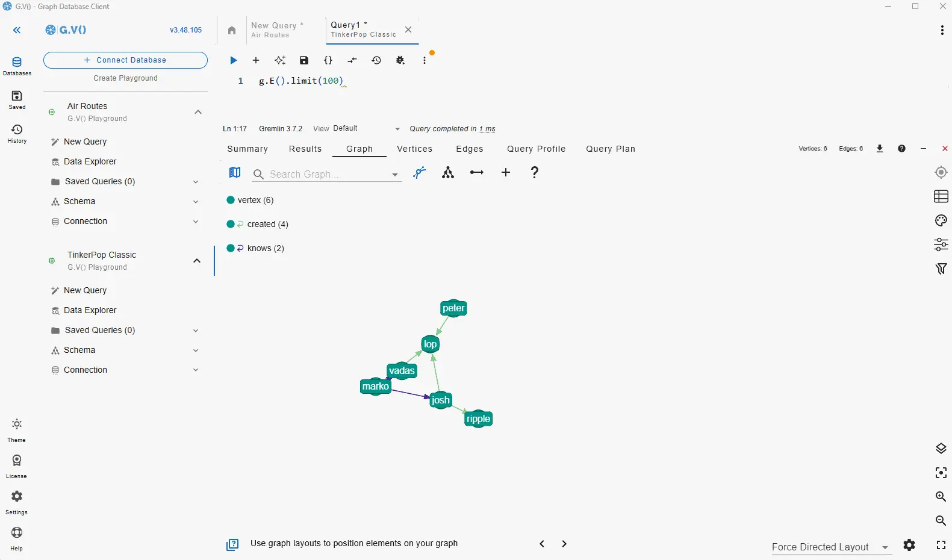Add a new vertex with plus icon

[x=506, y=173]
